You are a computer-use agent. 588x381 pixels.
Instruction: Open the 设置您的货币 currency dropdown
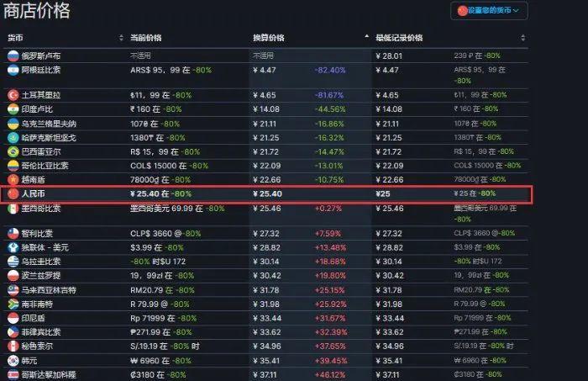pos(489,10)
